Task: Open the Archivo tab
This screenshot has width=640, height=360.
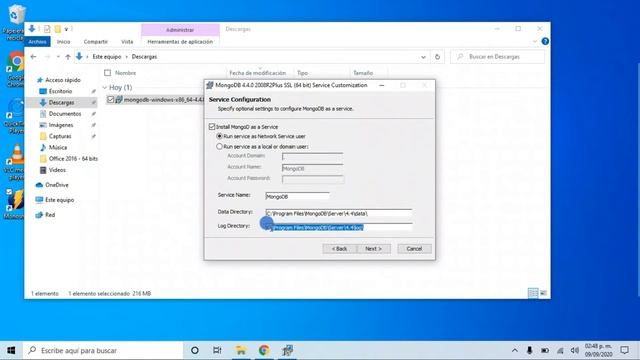Action: tap(37, 42)
